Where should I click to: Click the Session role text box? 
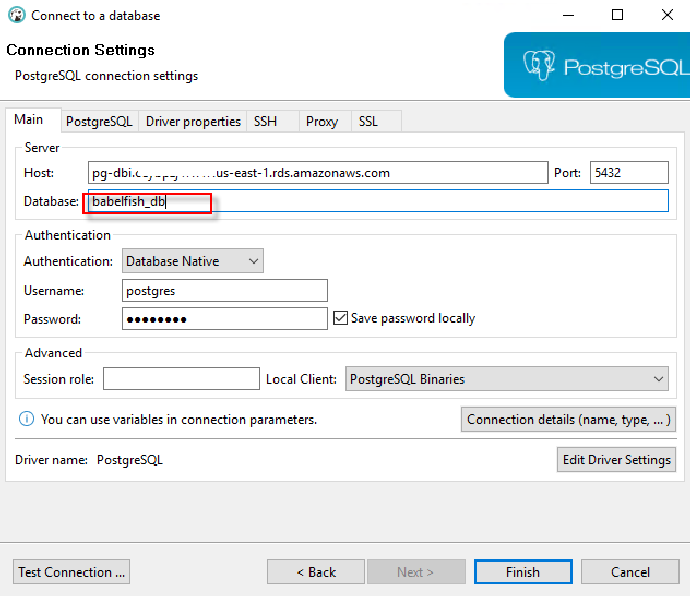click(x=181, y=379)
